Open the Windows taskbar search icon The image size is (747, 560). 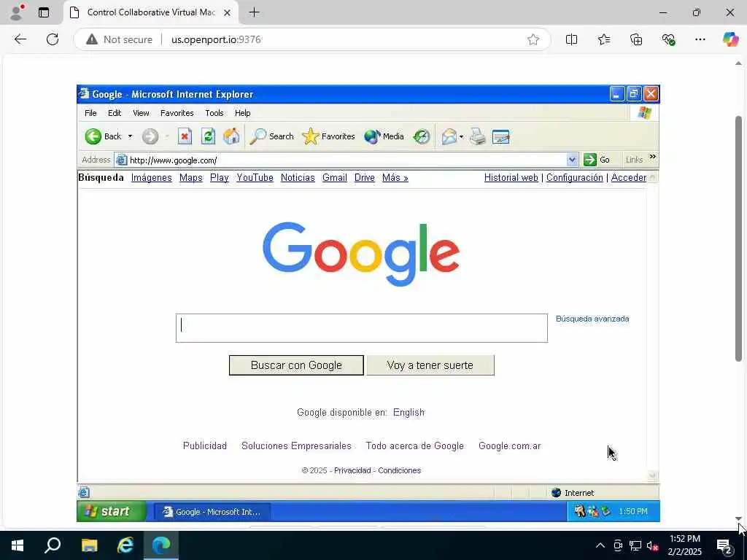point(53,545)
